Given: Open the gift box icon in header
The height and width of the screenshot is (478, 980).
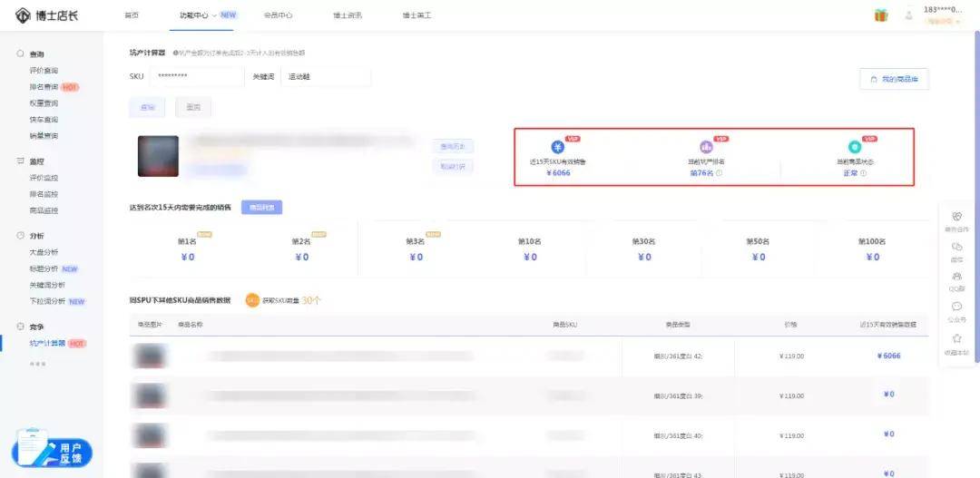Looking at the screenshot, I should click(880, 15).
